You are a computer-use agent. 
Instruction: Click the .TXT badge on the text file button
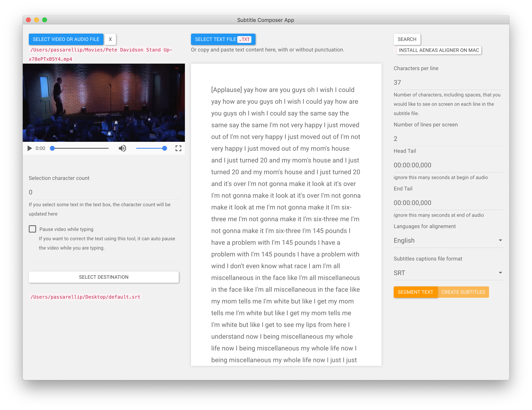click(x=244, y=40)
